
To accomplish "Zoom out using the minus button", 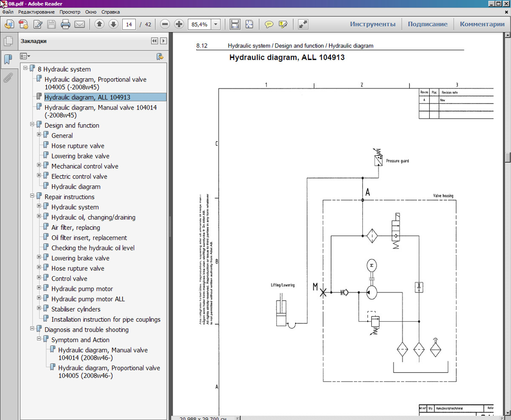I will tap(165, 24).
